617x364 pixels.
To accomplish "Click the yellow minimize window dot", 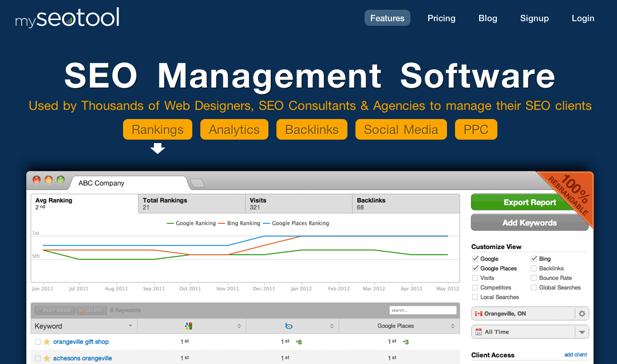I will (49, 180).
